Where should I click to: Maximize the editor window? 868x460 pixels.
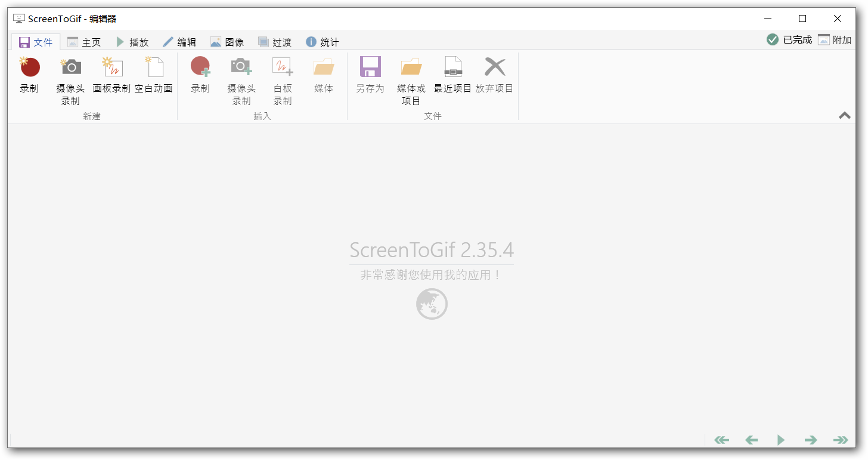tap(802, 18)
